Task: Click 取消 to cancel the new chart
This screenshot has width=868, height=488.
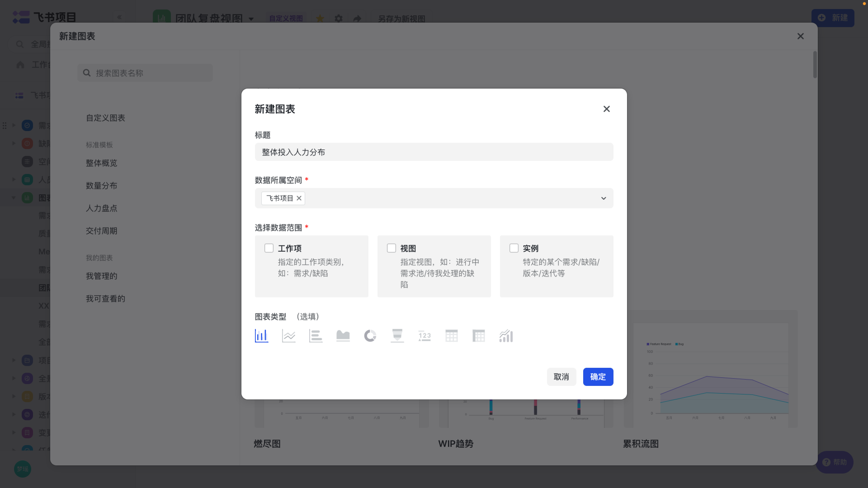Action: pyautogui.click(x=561, y=377)
